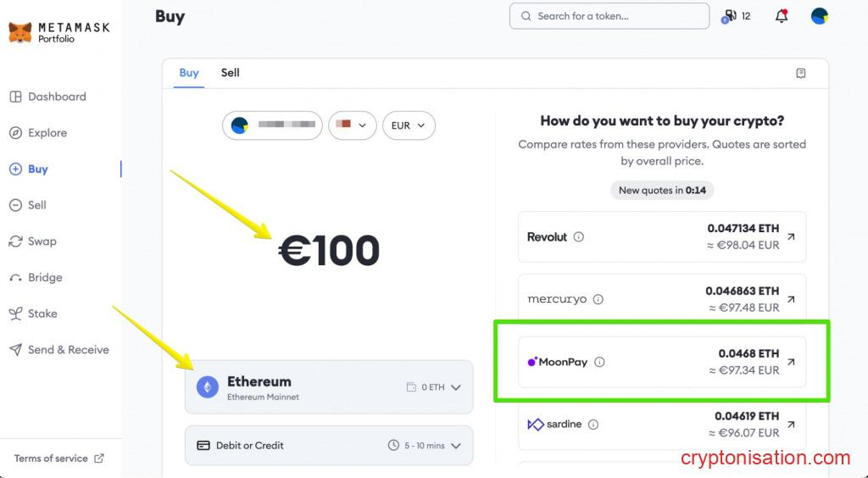868x478 pixels.
Task: Click the Search for a token field
Action: [x=609, y=16]
